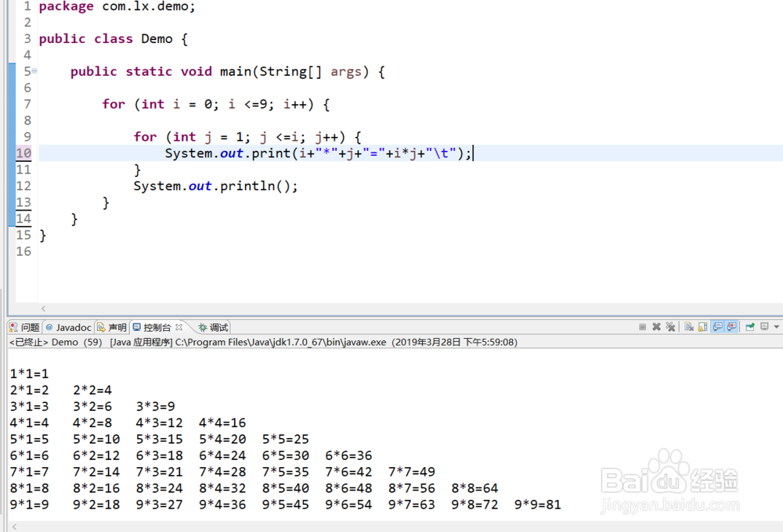The width and height of the screenshot is (783, 532).
Task: Click console output '3*3=9'
Action: click(x=155, y=407)
